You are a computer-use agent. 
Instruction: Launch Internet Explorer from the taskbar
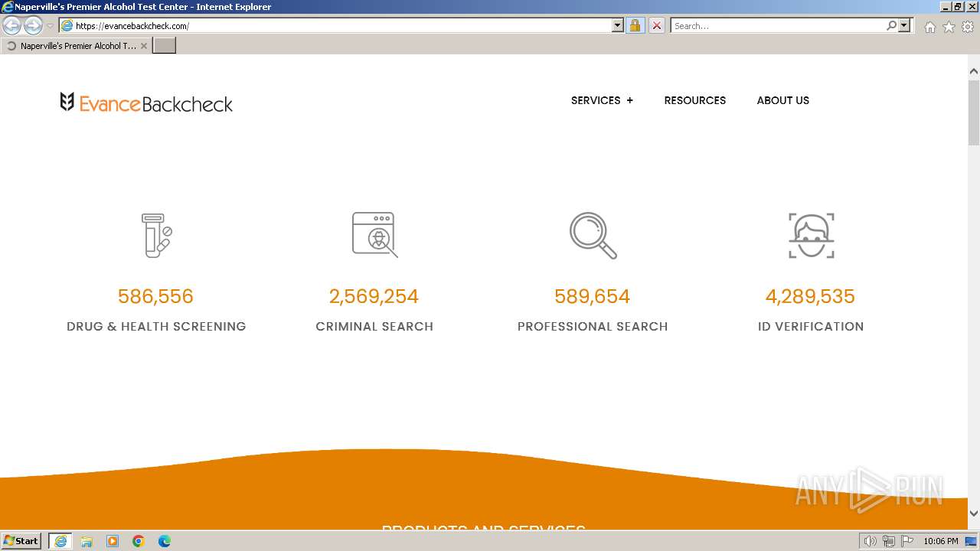tap(60, 541)
